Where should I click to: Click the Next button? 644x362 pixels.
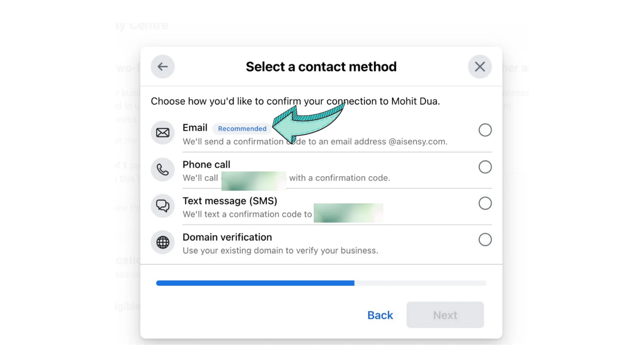coord(445,315)
